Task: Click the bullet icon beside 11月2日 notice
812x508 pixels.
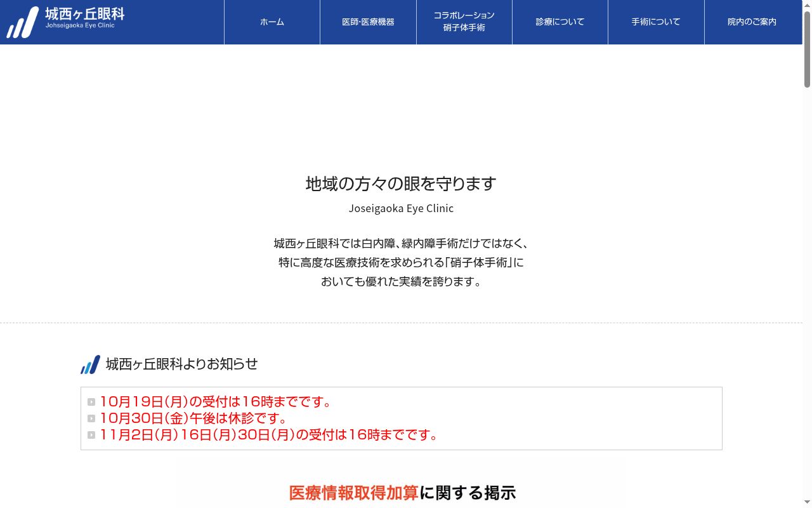Action: (91, 435)
